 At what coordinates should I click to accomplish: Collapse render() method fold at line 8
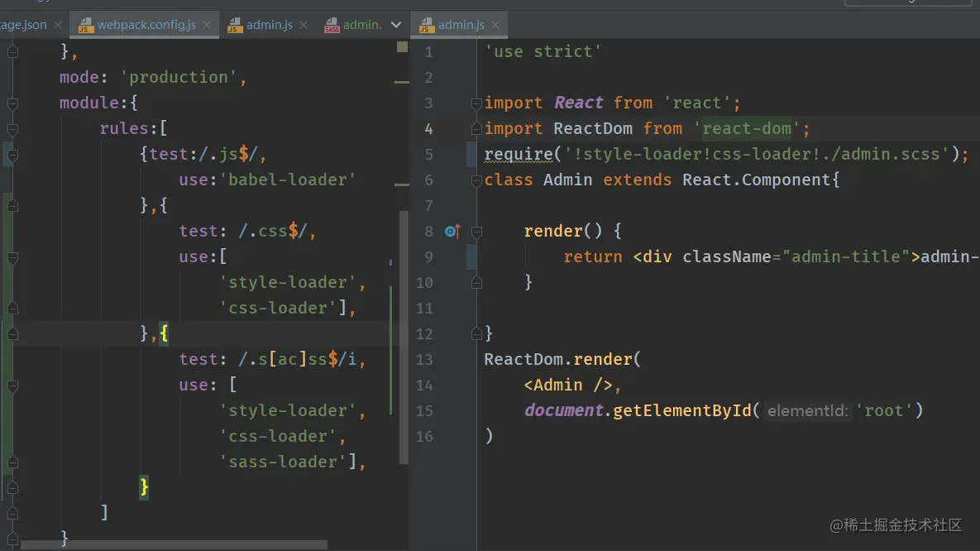(476, 232)
